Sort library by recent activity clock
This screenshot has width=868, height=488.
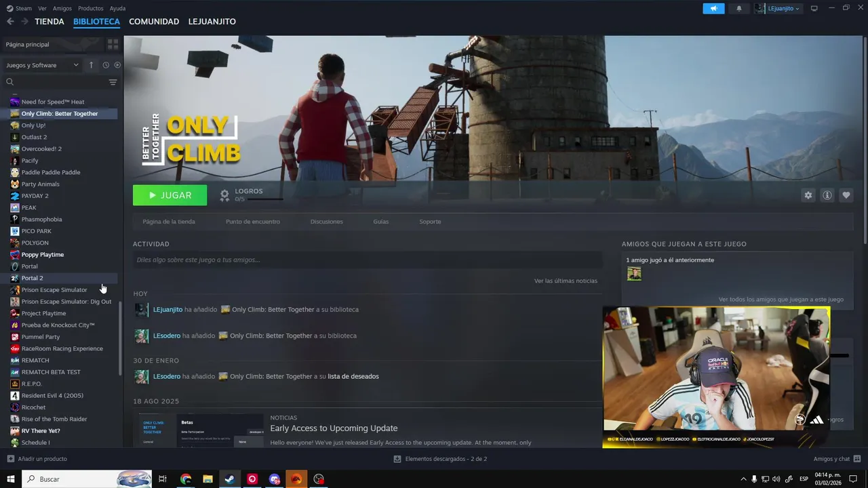pyautogui.click(x=106, y=65)
